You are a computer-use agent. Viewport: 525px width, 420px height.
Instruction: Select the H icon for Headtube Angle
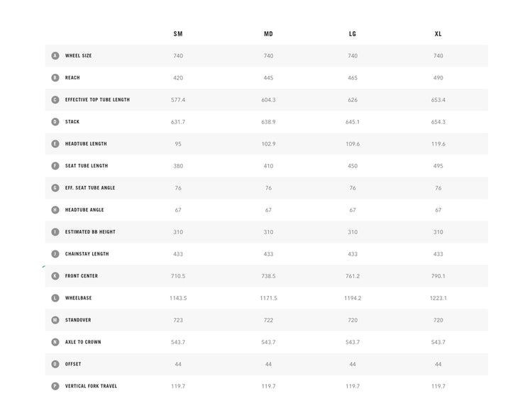[55, 210]
